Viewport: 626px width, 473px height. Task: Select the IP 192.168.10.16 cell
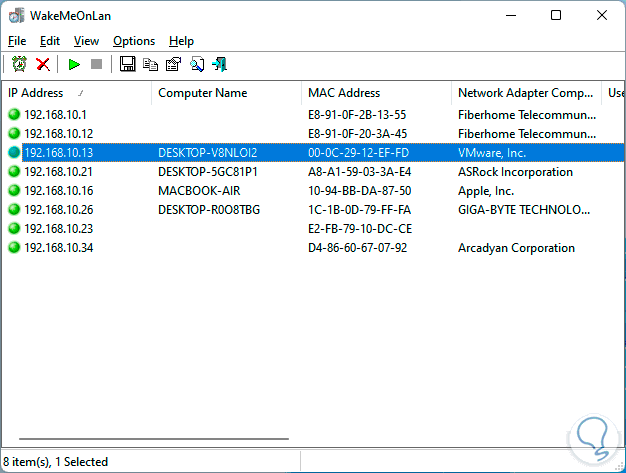tap(59, 190)
